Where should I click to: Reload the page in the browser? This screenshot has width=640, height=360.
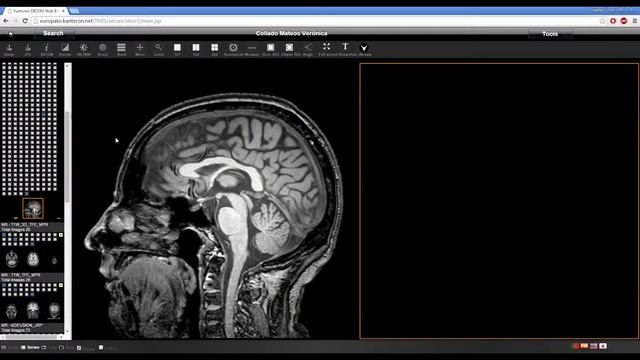(25, 21)
